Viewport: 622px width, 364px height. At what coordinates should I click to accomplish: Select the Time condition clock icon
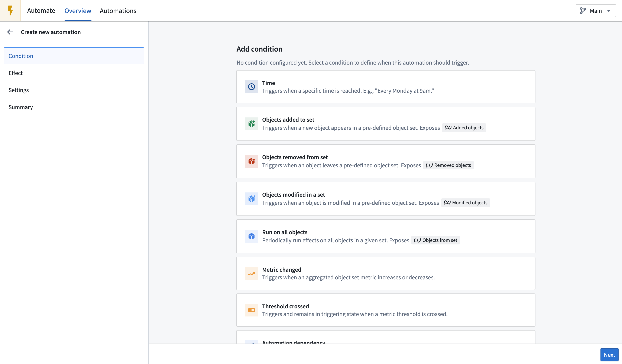coord(251,87)
